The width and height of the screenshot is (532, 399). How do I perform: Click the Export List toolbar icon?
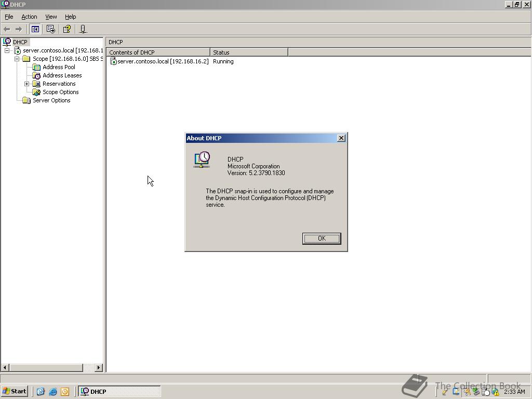51,29
